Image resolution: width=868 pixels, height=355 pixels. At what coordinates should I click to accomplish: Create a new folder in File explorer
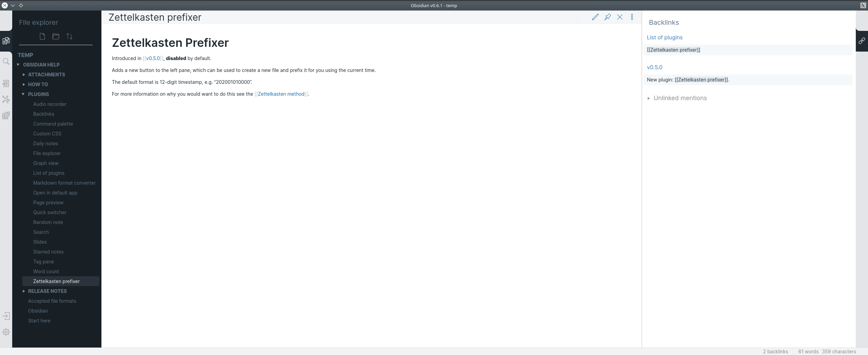click(56, 36)
